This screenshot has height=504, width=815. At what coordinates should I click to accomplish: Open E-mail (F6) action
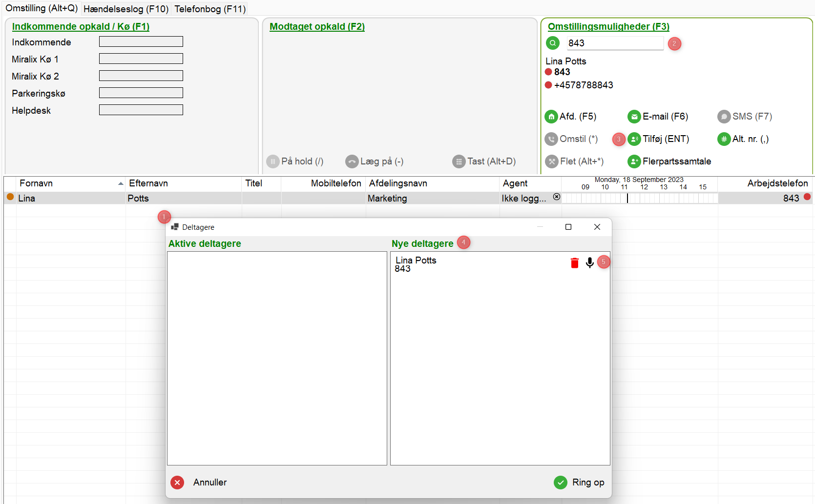(x=634, y=117)
